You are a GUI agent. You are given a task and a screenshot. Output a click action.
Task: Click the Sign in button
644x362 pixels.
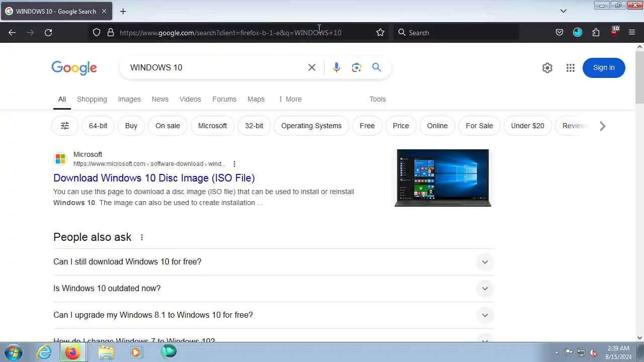click(x=604, y=68)
